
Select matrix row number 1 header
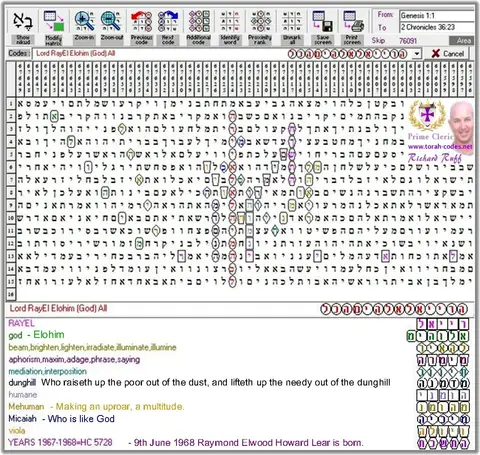click(11, 103)
